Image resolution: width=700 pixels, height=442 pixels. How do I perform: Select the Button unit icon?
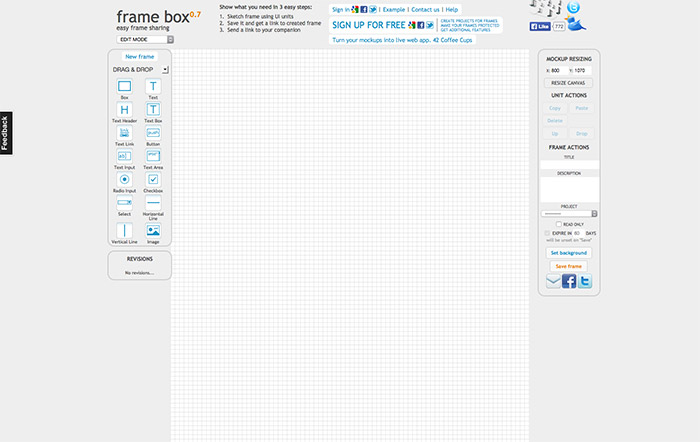(153, 132)
